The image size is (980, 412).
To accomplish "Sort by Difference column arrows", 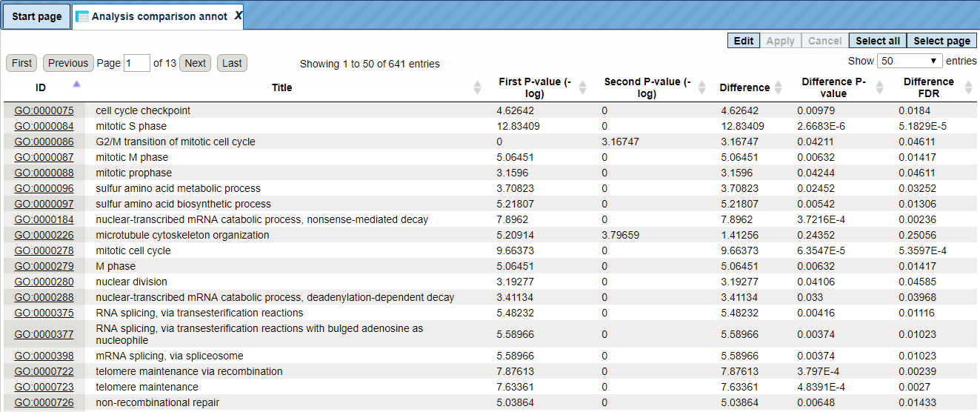I will [779, 87].
